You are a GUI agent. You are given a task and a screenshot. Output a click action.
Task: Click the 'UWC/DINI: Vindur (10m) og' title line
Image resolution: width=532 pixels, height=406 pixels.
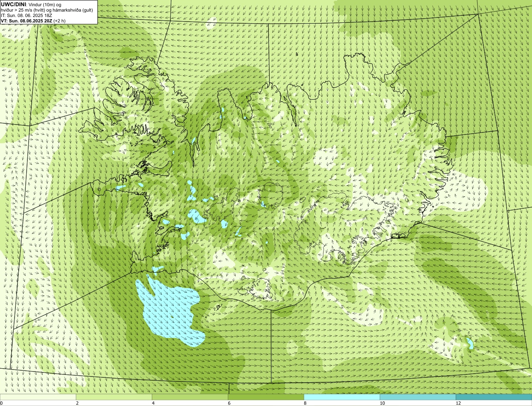pos(31,4)
